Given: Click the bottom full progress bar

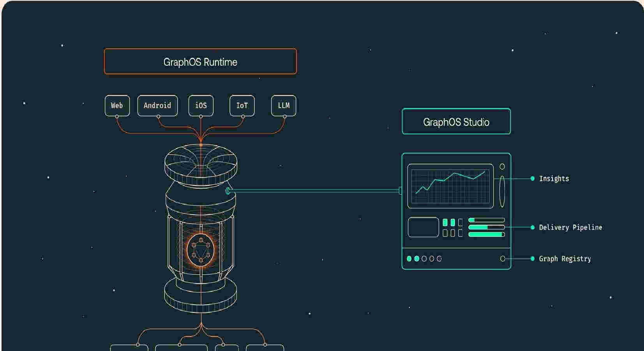Looking at the screenshot, I should coord(487,235).
